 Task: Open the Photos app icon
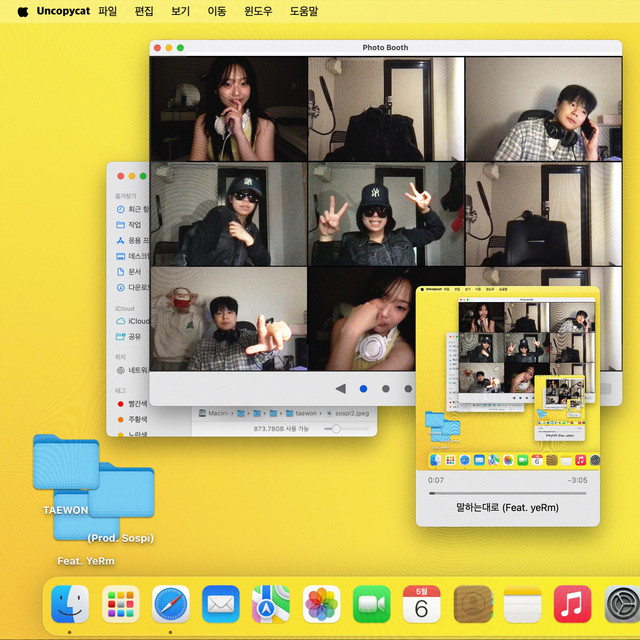322,604
